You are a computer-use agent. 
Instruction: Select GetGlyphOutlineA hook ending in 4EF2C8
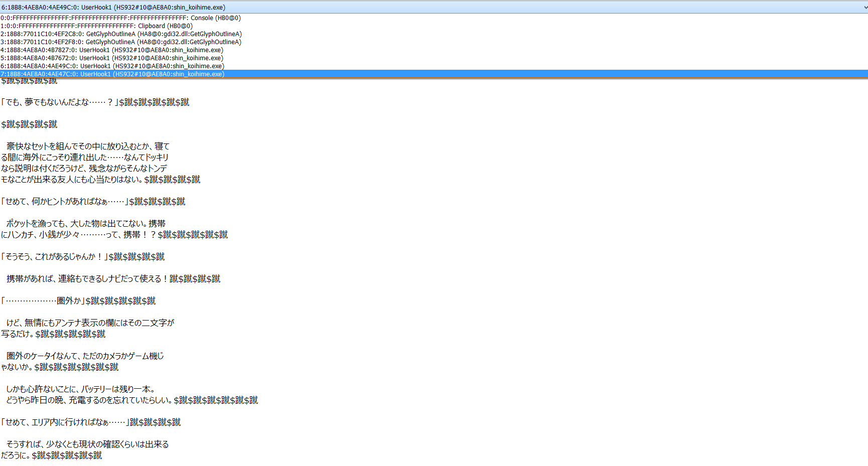120,34
